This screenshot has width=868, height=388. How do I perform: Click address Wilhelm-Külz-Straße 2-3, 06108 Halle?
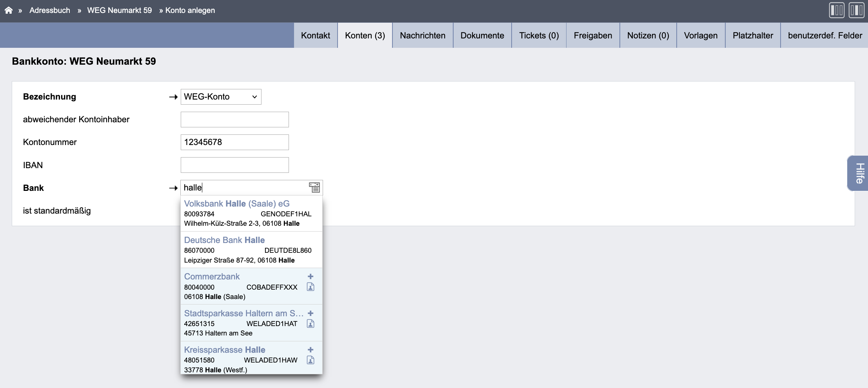(242, 223)
